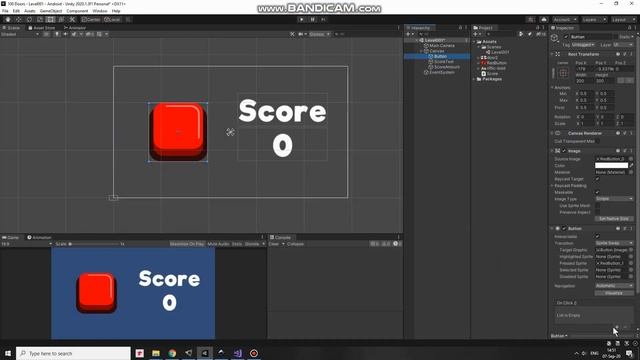Expand the Packages folder

point(474,79)
